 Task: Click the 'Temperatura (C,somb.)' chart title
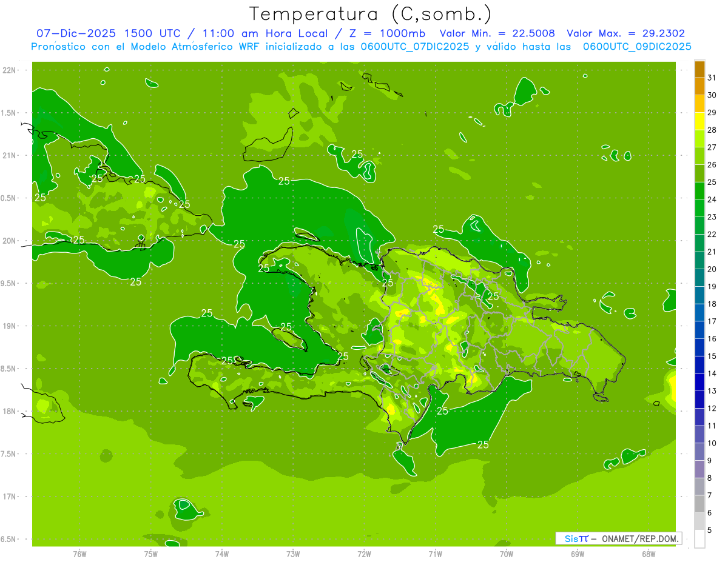371,15
